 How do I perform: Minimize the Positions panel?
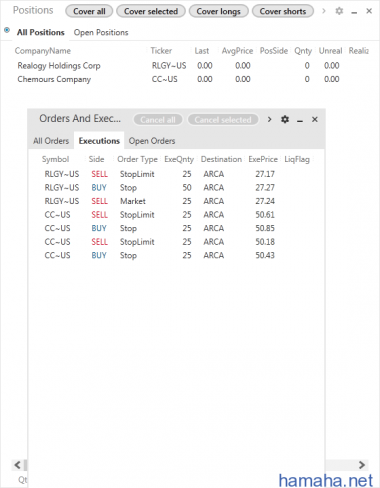pyautogui.click(x=354, y=12)
